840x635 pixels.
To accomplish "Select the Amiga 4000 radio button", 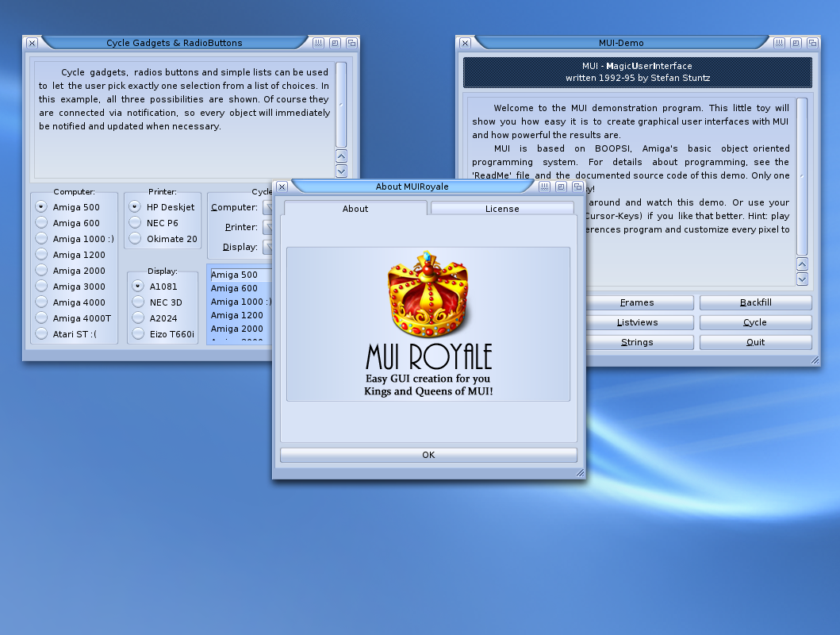I will (41, 302).
